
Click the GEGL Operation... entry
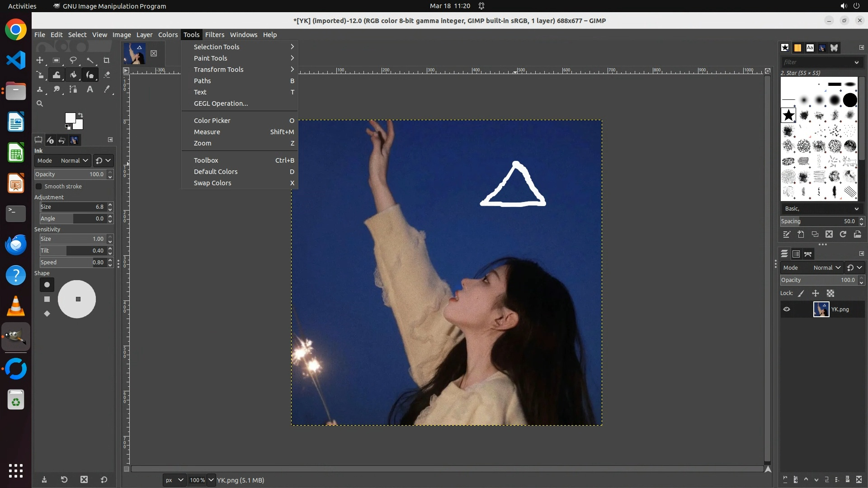[221, 103]
